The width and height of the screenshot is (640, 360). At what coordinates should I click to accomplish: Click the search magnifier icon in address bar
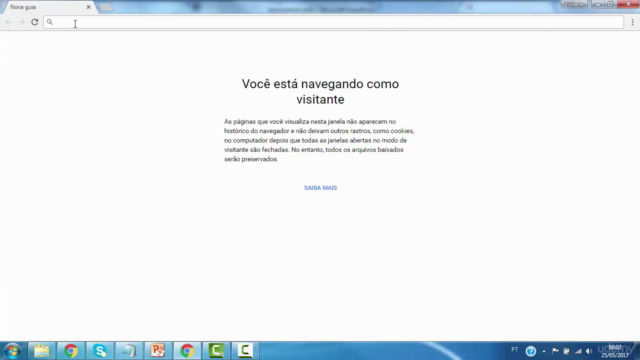(50, 22)
